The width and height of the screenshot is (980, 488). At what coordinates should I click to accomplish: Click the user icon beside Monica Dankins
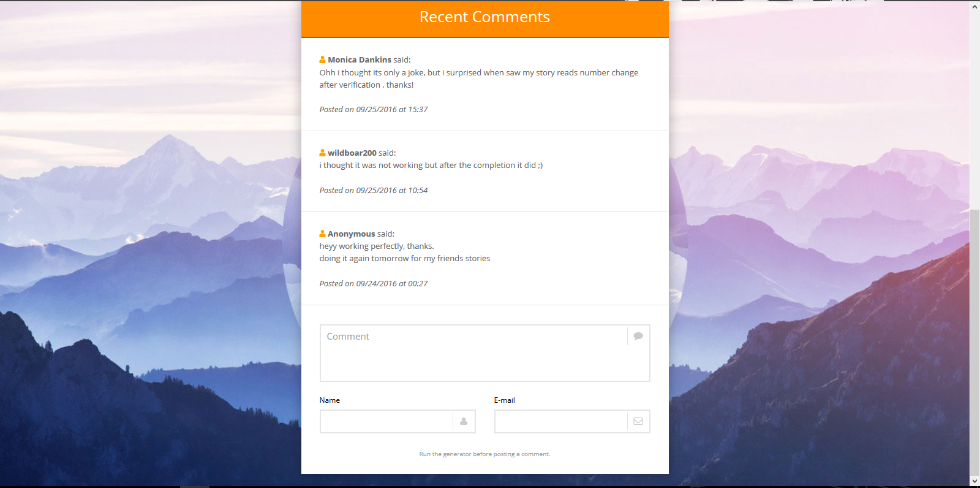pos(322,59)
